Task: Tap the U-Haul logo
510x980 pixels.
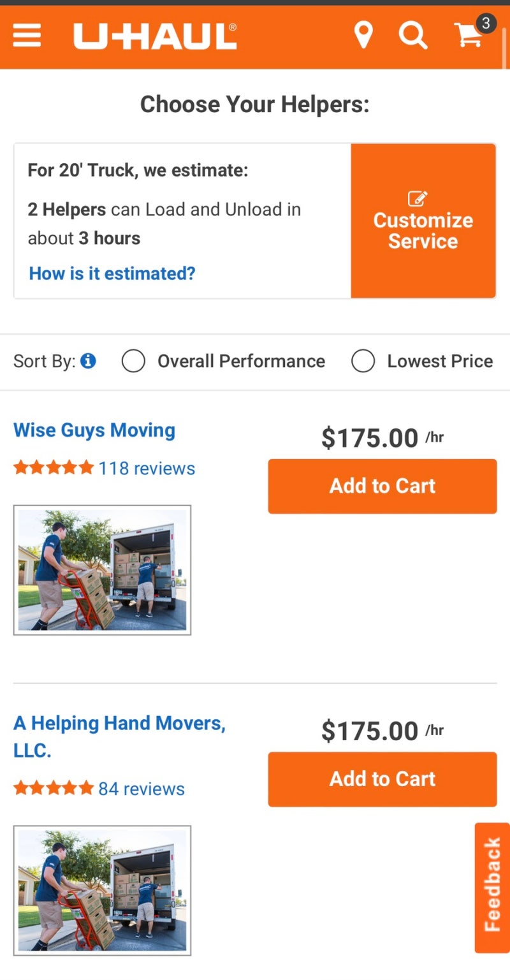Action: pyautogui.click(x=155, y=36)
